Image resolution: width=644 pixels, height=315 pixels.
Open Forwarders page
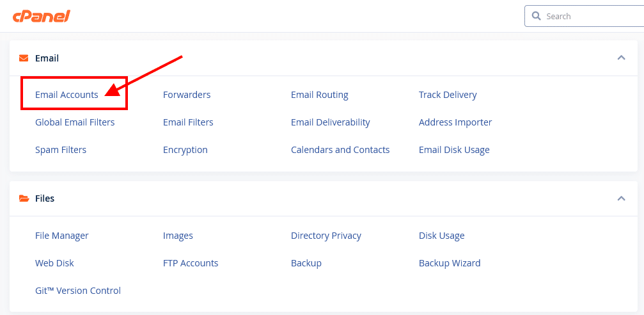(x=187, y=95)
